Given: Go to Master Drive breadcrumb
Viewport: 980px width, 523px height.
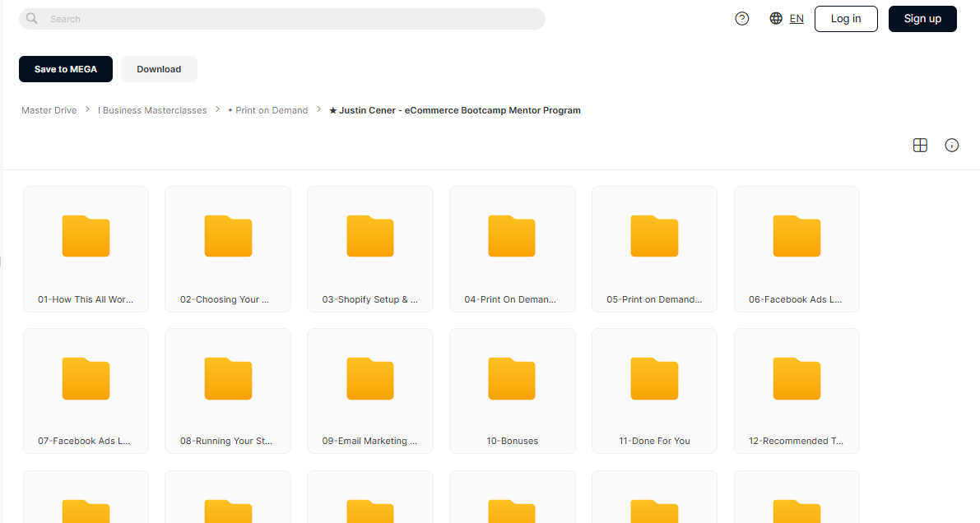Looking at the screenshot, I should tap(49, 110).
